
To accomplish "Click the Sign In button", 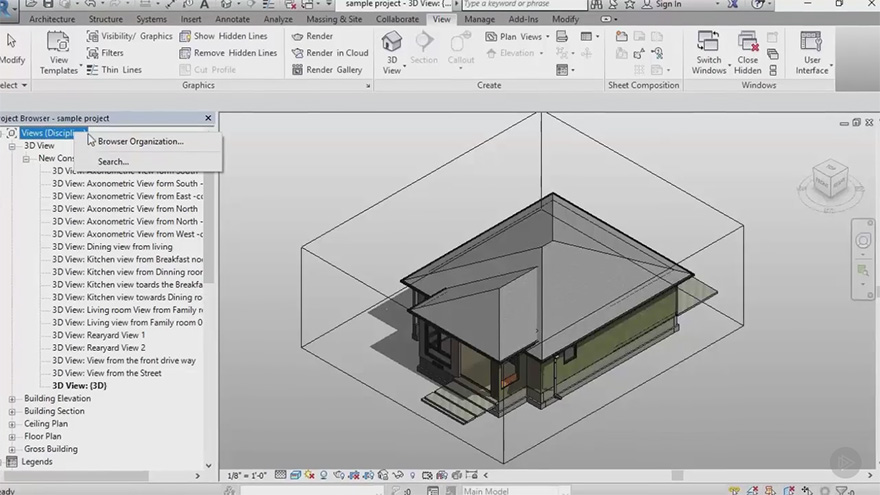I will (662, 4).
